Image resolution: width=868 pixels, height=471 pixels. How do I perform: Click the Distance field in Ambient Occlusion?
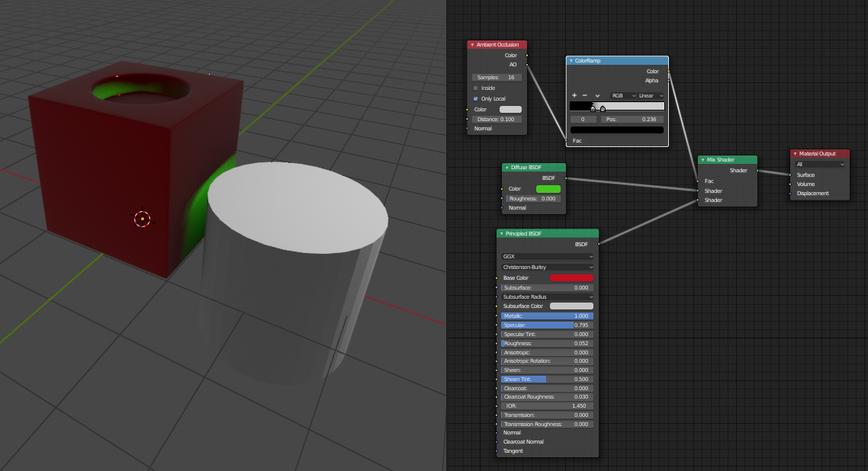click(497, 120)
